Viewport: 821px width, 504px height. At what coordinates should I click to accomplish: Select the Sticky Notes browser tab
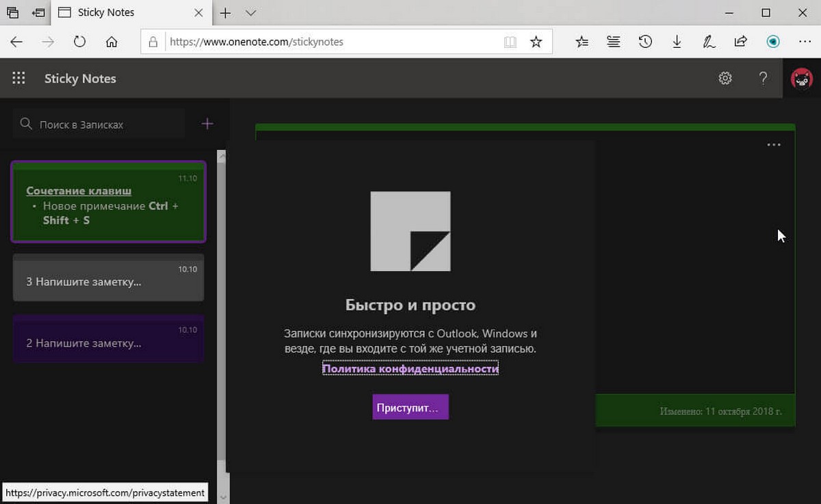(131, 12)
